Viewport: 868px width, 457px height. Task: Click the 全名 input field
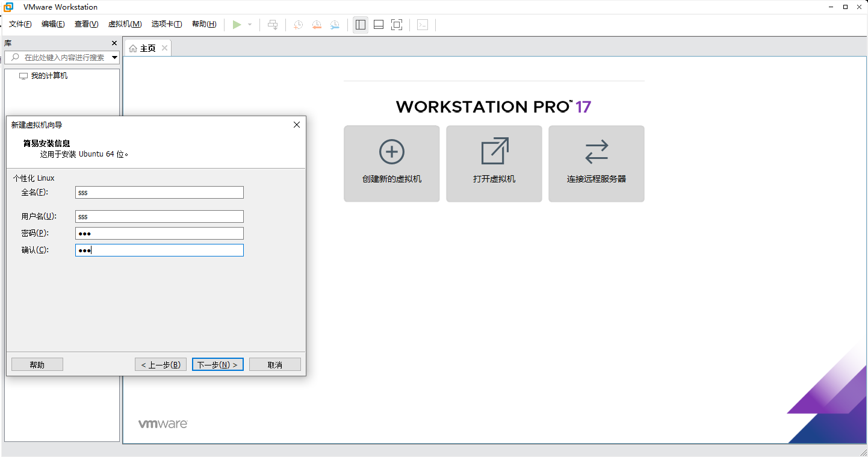pos(160,192)
